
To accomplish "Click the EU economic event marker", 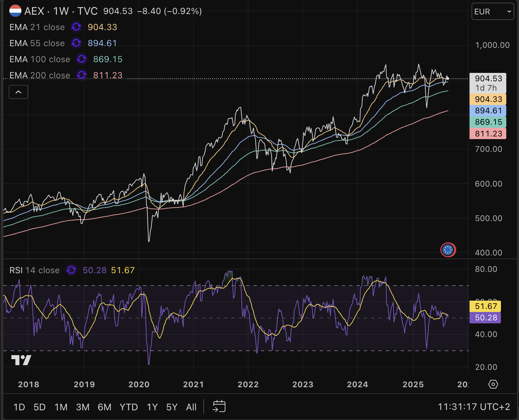I will pos(448,250).
